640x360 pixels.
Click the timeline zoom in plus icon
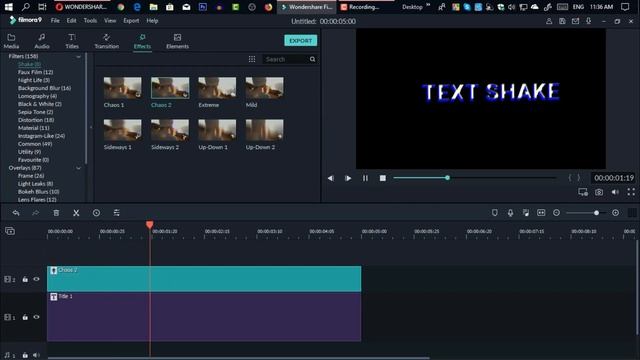pyautogui.click(x=615, y=213)
